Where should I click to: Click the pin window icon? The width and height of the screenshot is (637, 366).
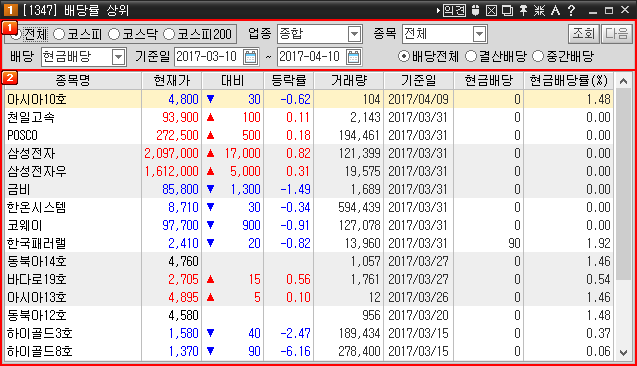pyautogui.click(x=523, y=10)
